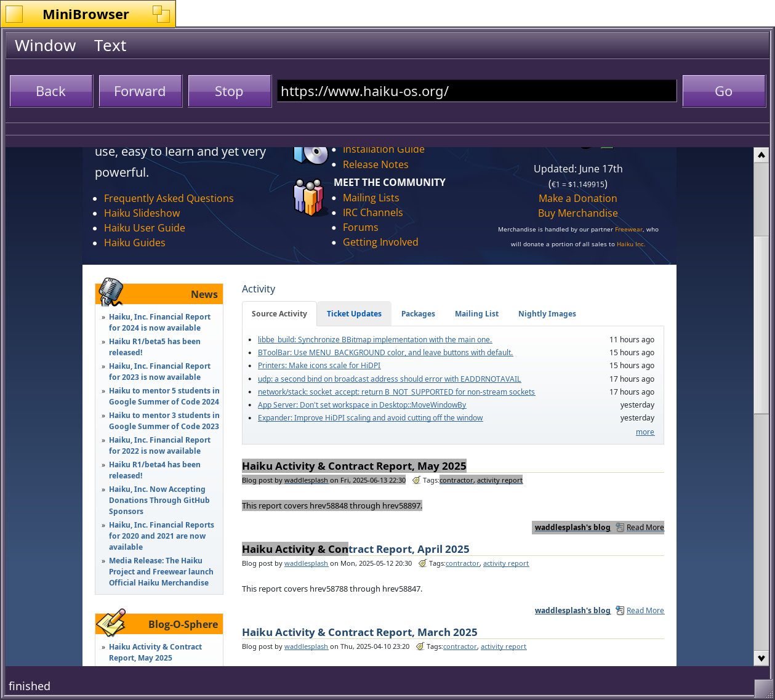This screenshot has height=700, width=775.
Task: Open news Google Summer of Code 2024
Action: 164,396
